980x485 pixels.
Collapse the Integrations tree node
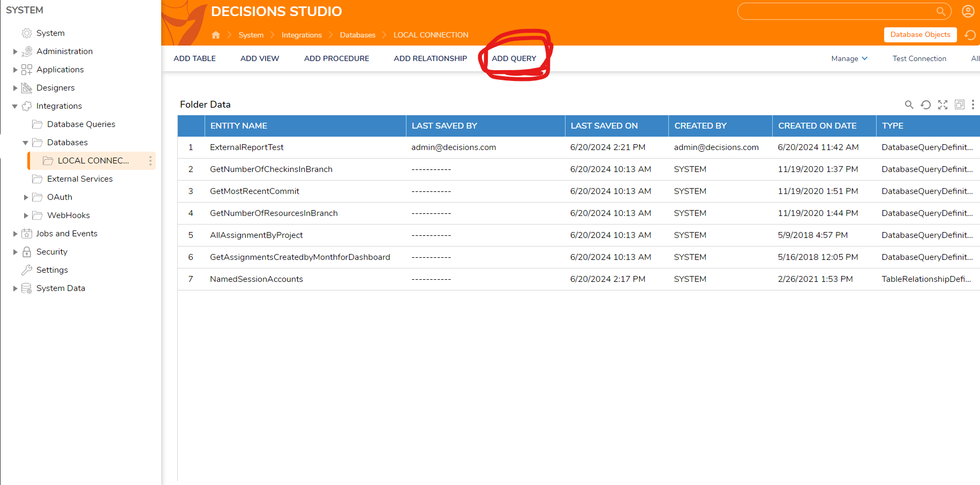tap(15, 106)
